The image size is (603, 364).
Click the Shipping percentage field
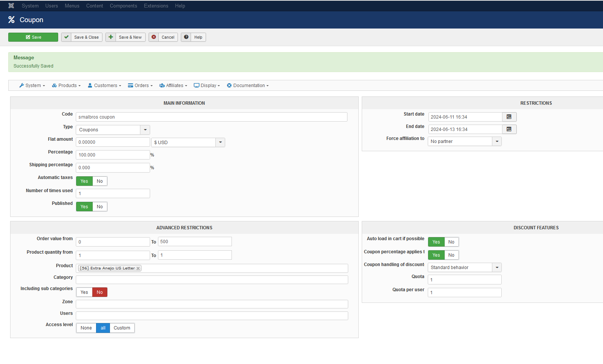(113, 168)
